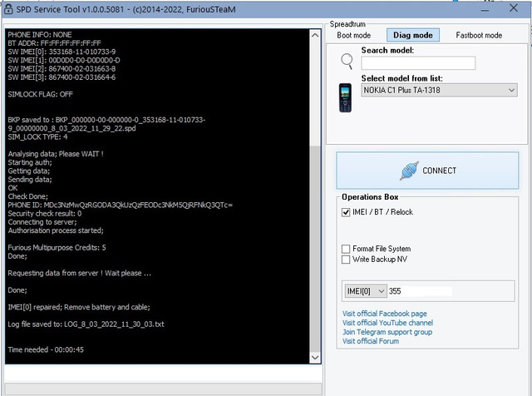Click log line starting 'Log file saved to:'

pyautogui.click(x=86, y=324)
